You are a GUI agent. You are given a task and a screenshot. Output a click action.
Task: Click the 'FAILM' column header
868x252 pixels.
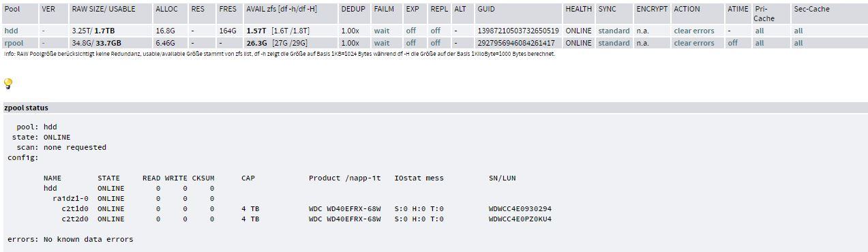[384, 10]
